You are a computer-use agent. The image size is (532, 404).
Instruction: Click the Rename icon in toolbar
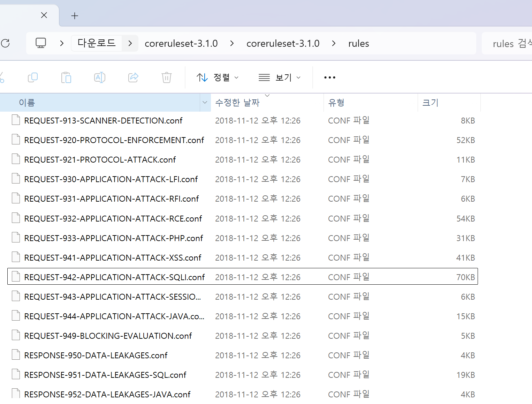point(100,77)
